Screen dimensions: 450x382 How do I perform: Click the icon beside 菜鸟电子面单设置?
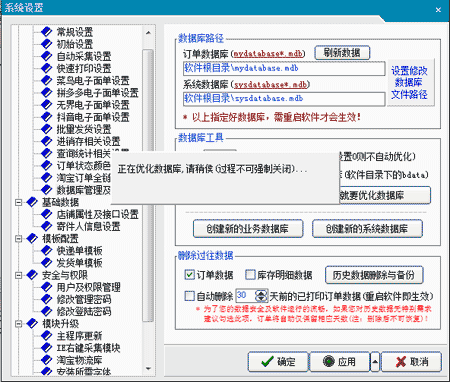[47, 80]
